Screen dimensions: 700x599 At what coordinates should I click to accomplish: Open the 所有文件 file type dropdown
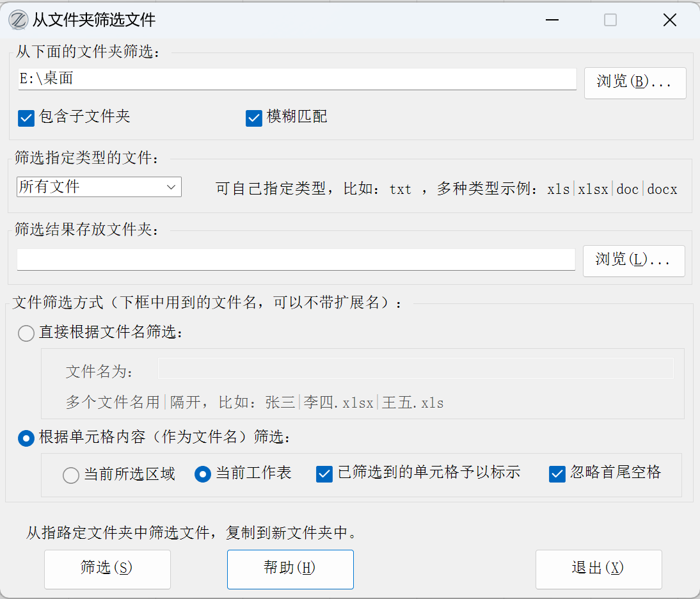click(x=99, y=187)
